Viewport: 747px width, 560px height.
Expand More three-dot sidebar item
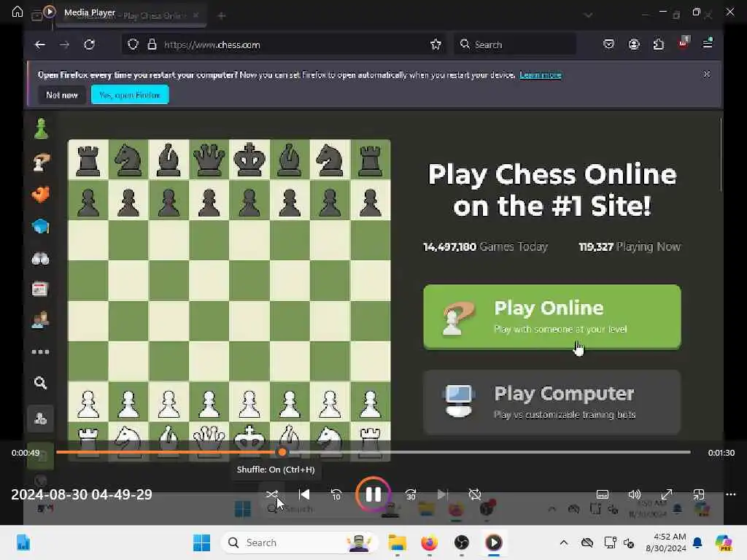tap(41, 352)
